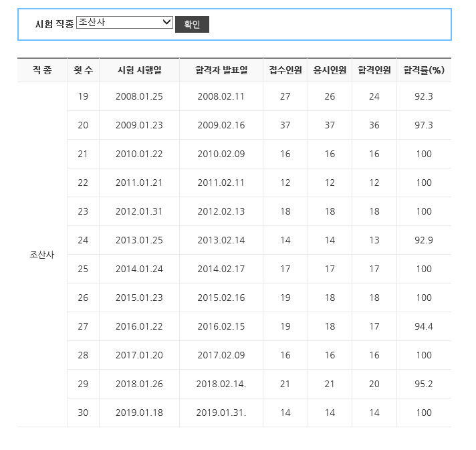
Task: Click round number 28
Action: pyautogui.click(x=83, y=355)
